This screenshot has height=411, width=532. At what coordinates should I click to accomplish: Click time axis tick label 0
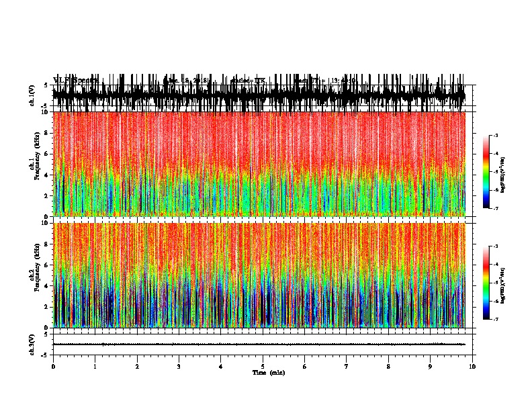pyautogui.click(x=53, y=367)
